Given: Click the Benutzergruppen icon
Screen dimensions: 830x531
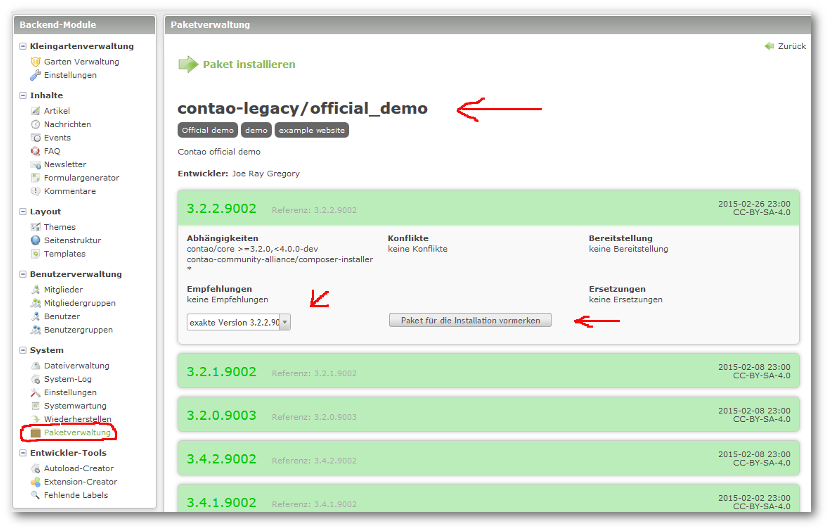Looking at the screenshot, I should pyautogui.click(x=35, y=330).
